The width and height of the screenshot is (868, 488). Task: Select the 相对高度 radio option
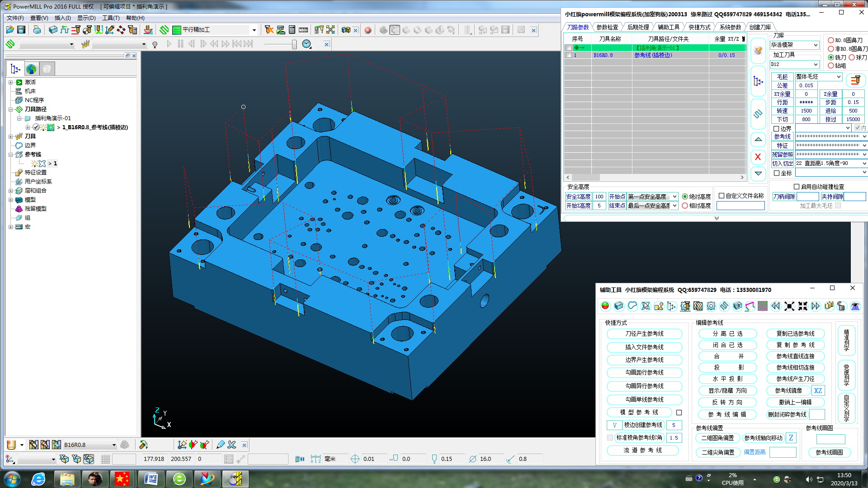[x=685, y=206]
